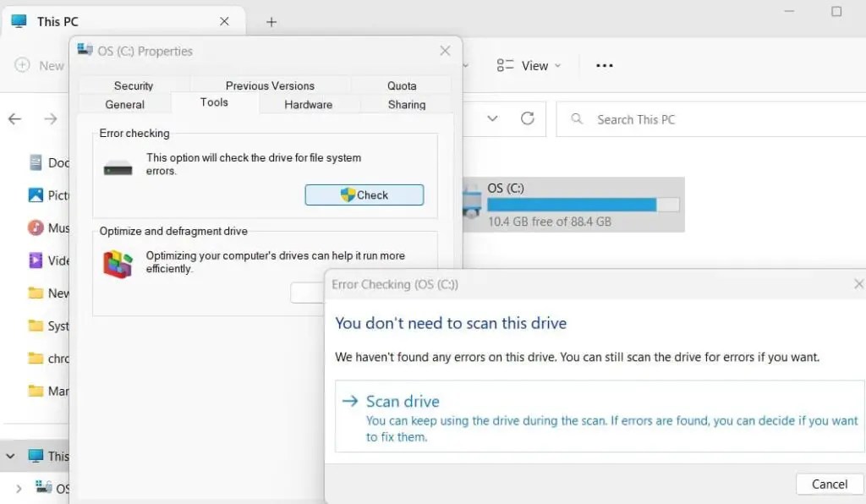Click the Check button under Error checking
The height and width of the screenshot is (504, 866).
pos(364,194)
